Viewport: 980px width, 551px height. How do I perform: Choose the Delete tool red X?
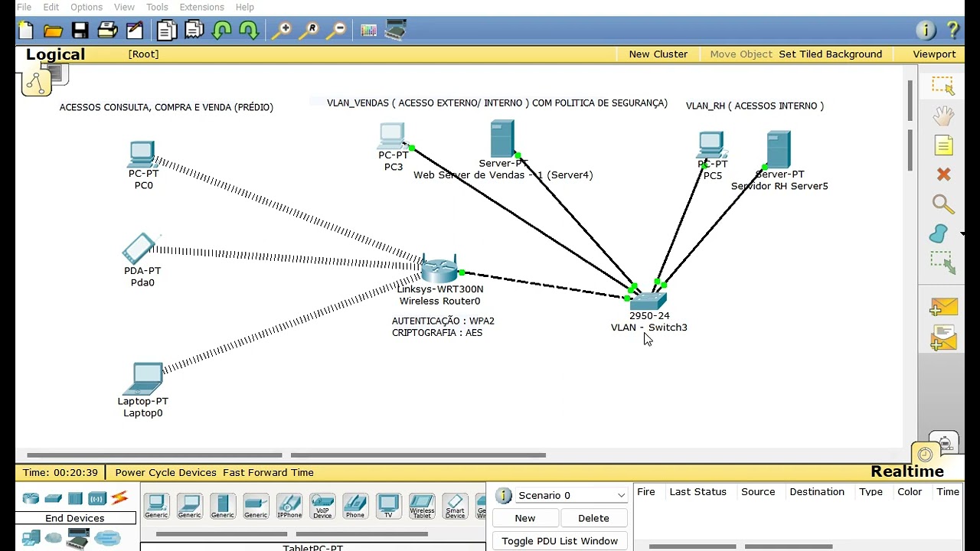click(943, 174)
